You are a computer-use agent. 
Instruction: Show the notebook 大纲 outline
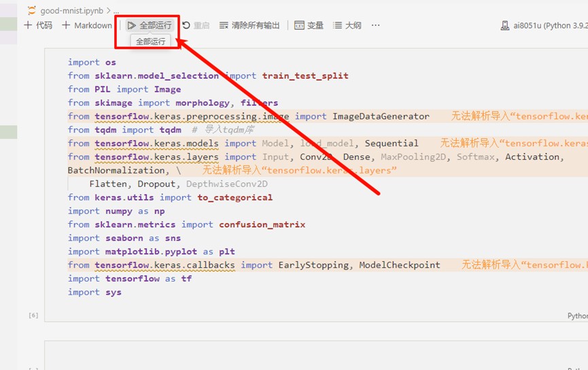[347, 25]
